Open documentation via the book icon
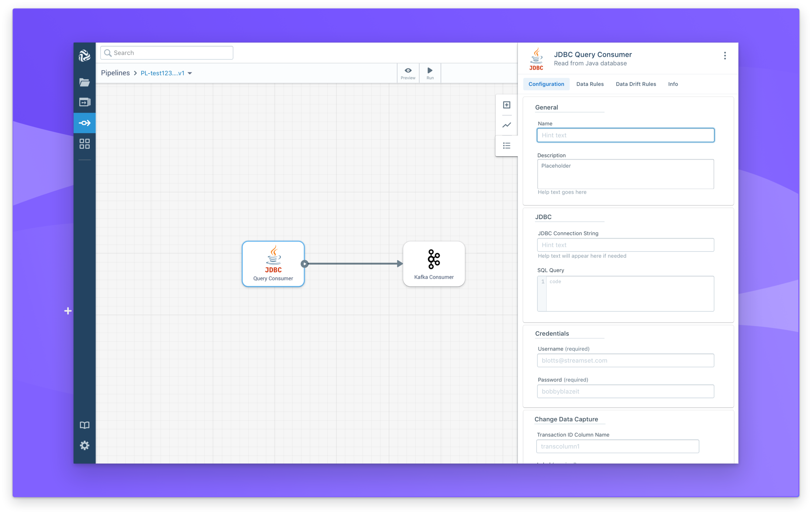The height and width of the screenshot is (514, 812). point(85,425)
